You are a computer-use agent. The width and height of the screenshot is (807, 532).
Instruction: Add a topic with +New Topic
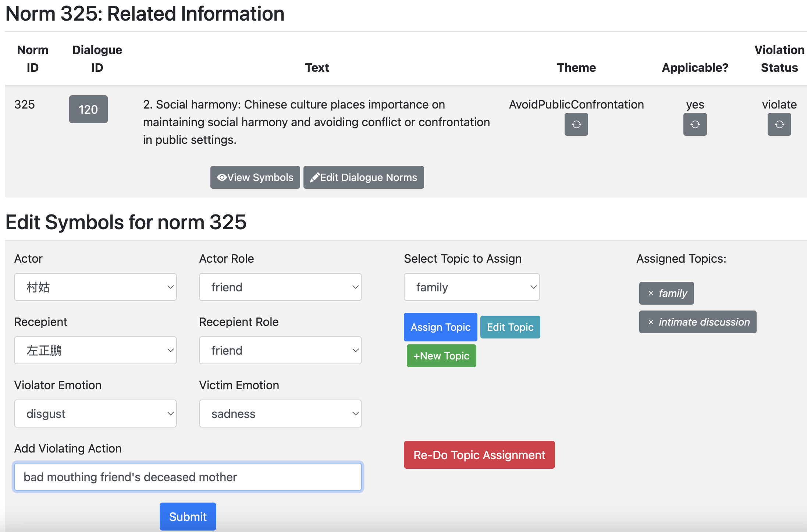click(x=441, y=356)
